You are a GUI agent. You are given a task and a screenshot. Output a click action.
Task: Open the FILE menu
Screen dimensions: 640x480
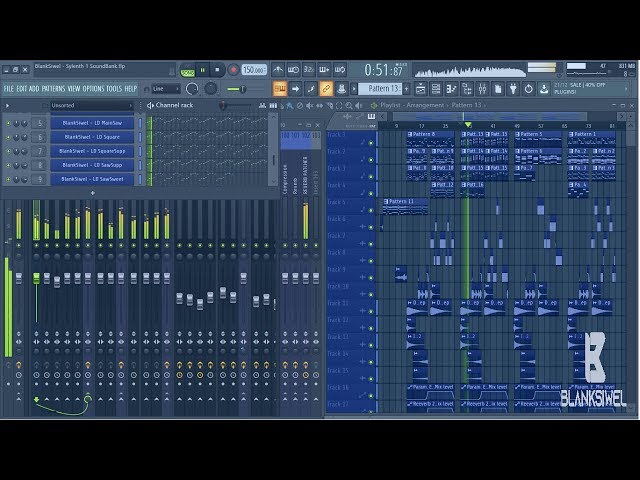9,89
